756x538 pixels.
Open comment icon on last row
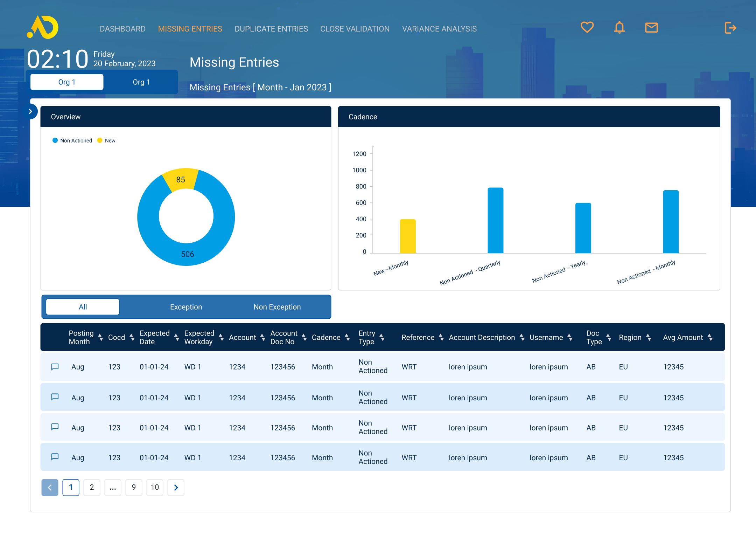coord(55,457)
